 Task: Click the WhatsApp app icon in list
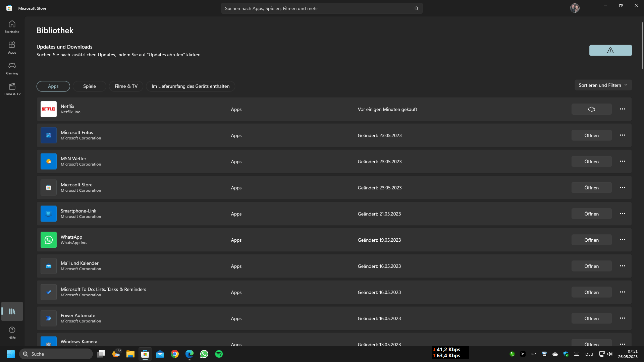click(49, 240)
